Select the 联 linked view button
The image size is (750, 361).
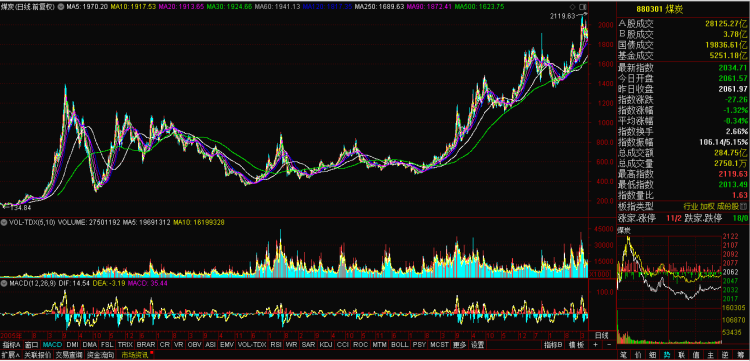tap(681, 355)
